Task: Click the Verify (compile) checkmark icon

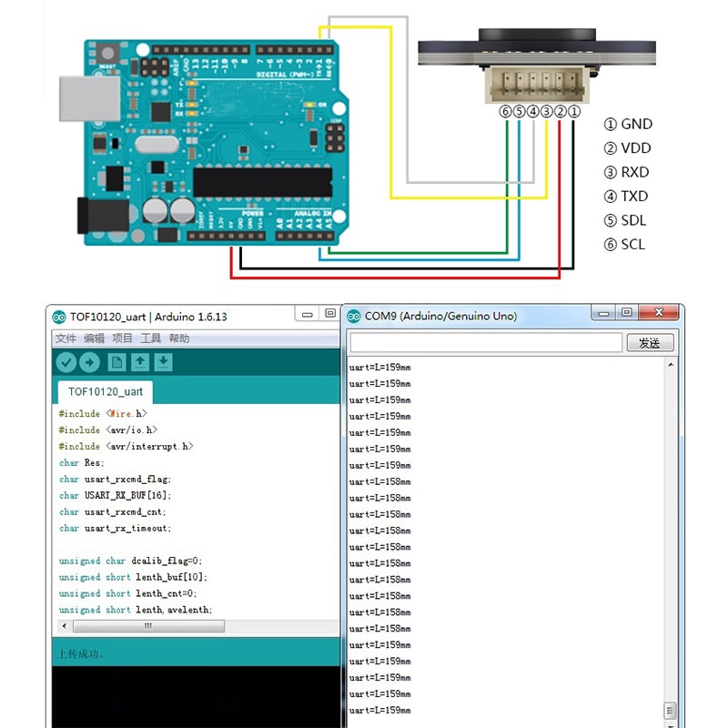Action: click(x=66, y=362)
